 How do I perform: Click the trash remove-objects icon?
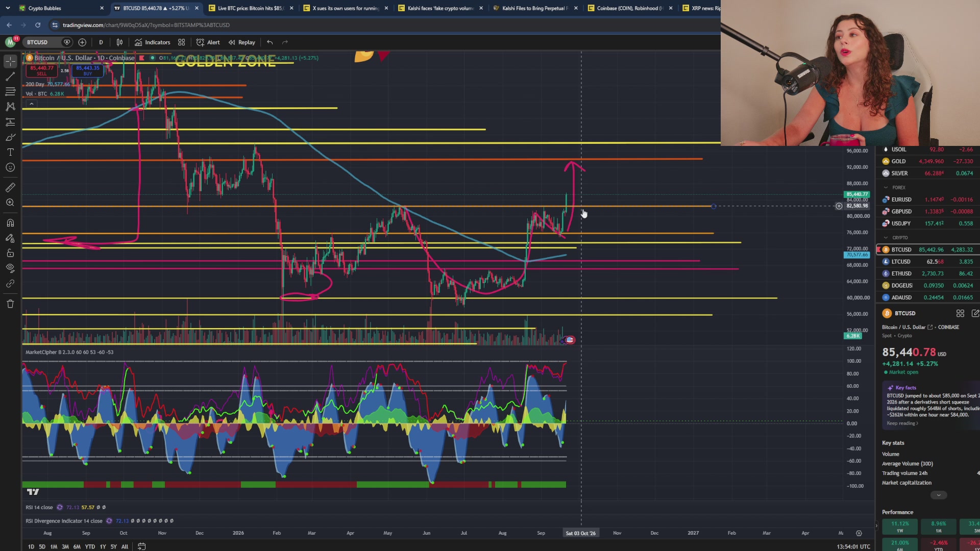tap(10, 304)
